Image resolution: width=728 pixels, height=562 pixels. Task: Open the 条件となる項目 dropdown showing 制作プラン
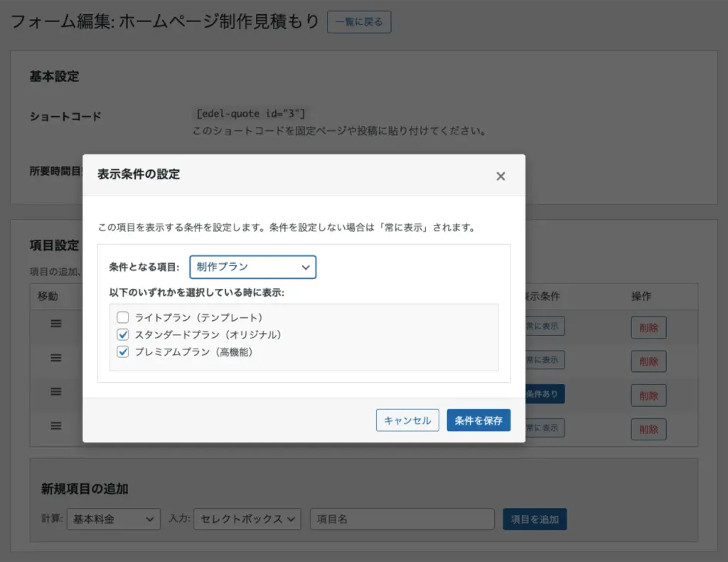pos(252,267)
